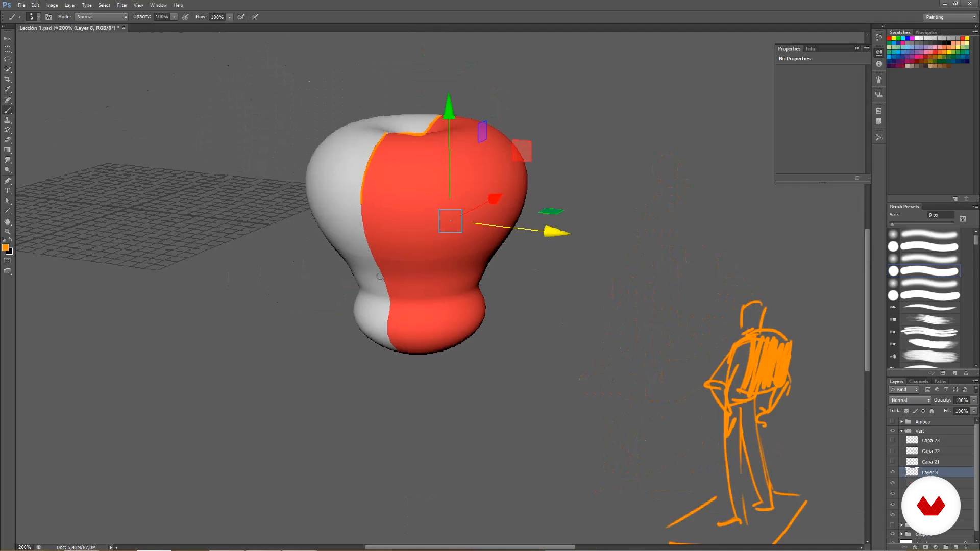Hide the Vert group

[893, 431]
